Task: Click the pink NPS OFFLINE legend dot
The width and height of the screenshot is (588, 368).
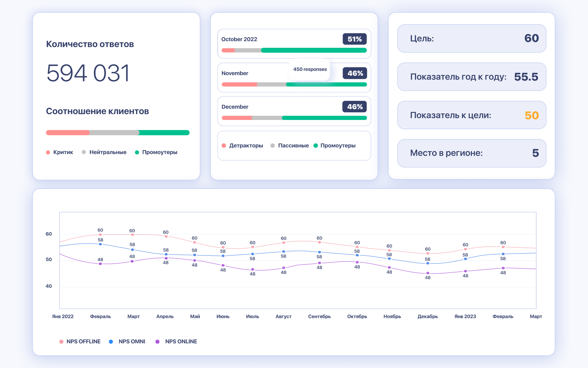Action: click(61, 342)
